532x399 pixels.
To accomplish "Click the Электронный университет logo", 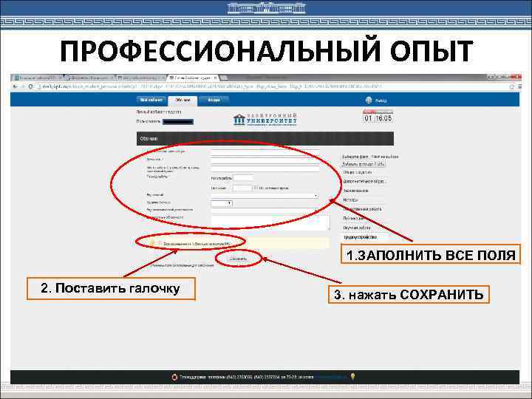I will [265, 120].
